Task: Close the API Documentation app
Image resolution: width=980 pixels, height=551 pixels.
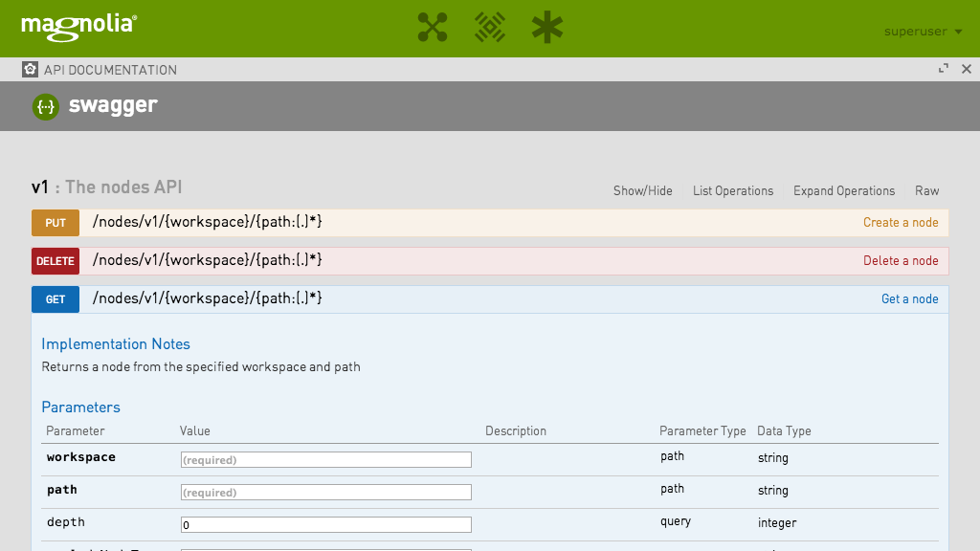Action: click(x=966, y=69)
